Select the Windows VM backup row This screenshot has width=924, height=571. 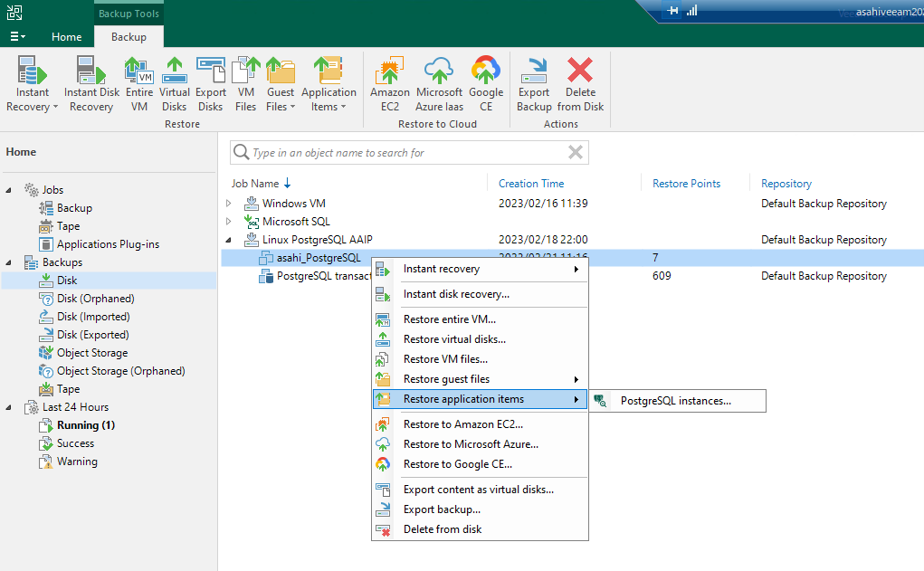click(x=572, y=204)
